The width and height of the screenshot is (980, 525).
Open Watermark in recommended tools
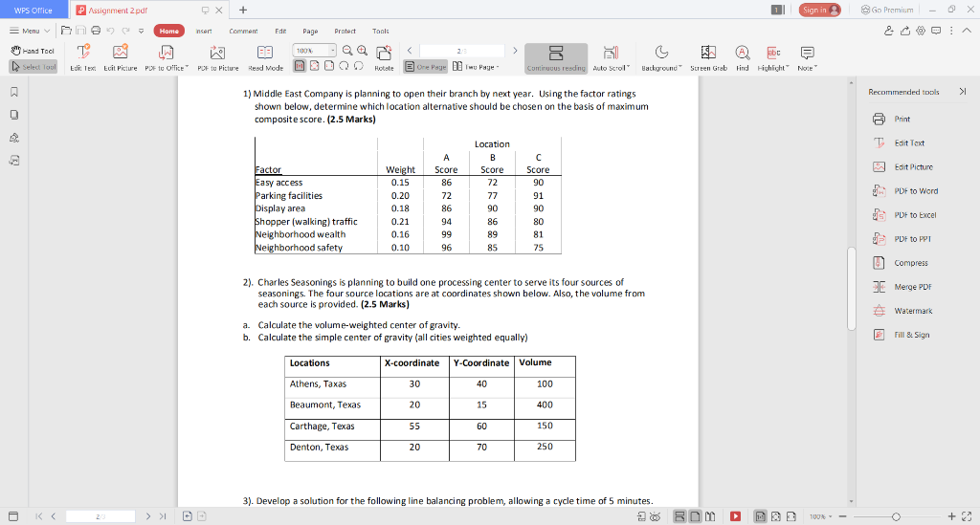(x=902, y=311)
